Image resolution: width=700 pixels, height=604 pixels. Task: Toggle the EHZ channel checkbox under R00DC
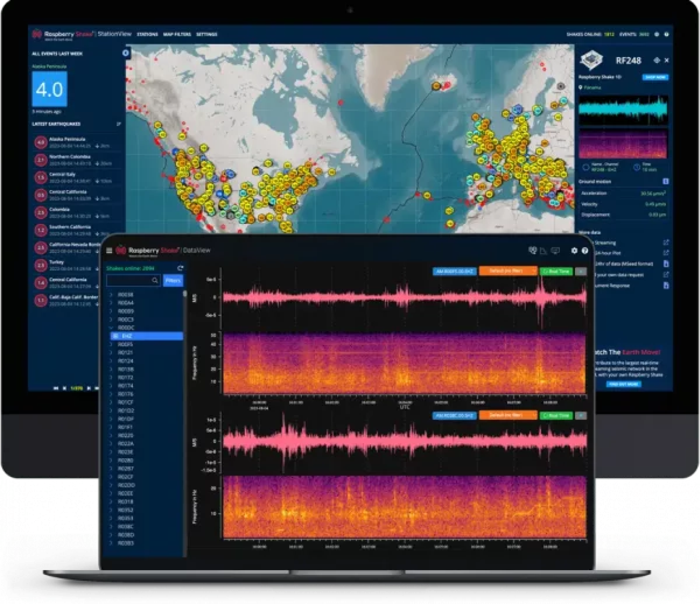click(116, 336)
